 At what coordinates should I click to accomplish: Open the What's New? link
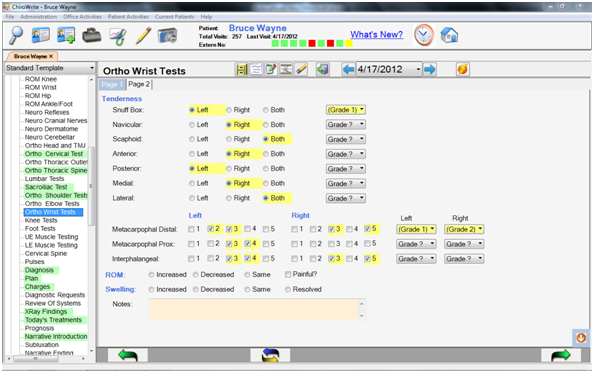pyautogui.click(x=377, y=35)
